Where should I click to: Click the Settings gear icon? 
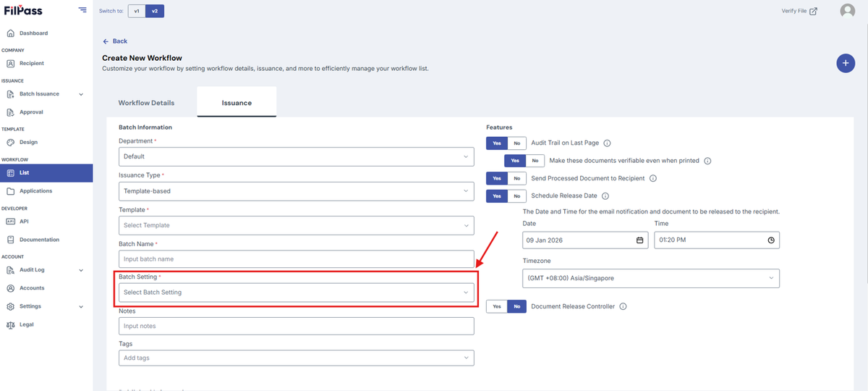coord(11,306)
